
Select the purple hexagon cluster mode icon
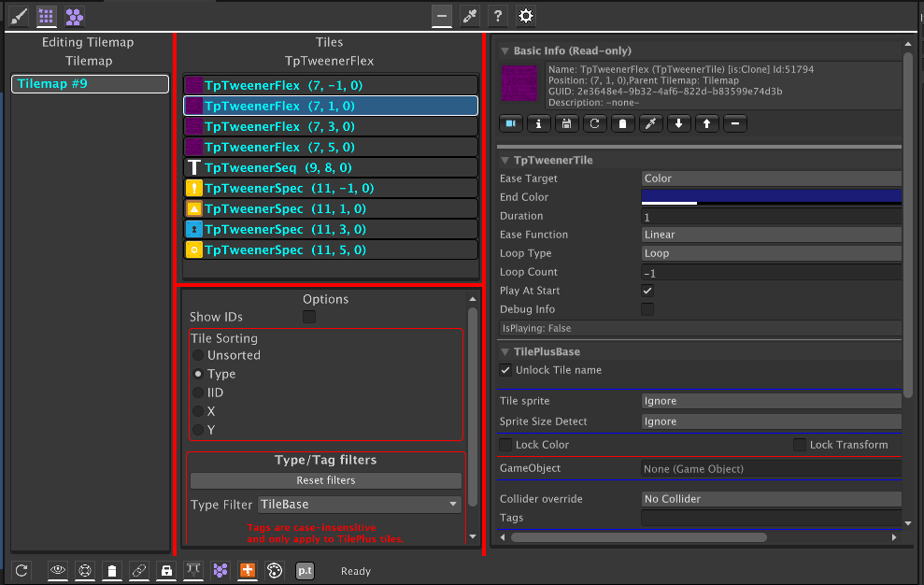click(x=74, y=16)
